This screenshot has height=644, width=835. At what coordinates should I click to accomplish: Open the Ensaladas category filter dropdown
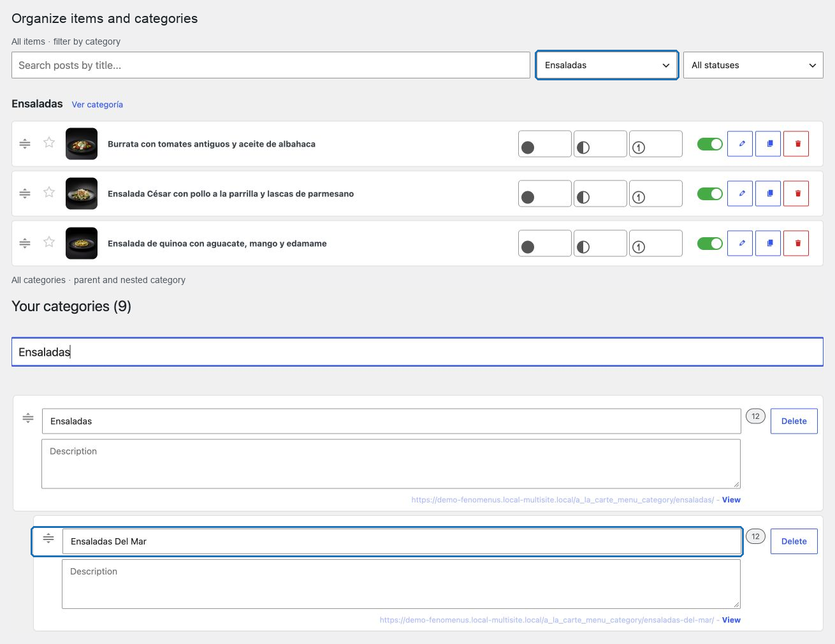(x=607, y=65)
